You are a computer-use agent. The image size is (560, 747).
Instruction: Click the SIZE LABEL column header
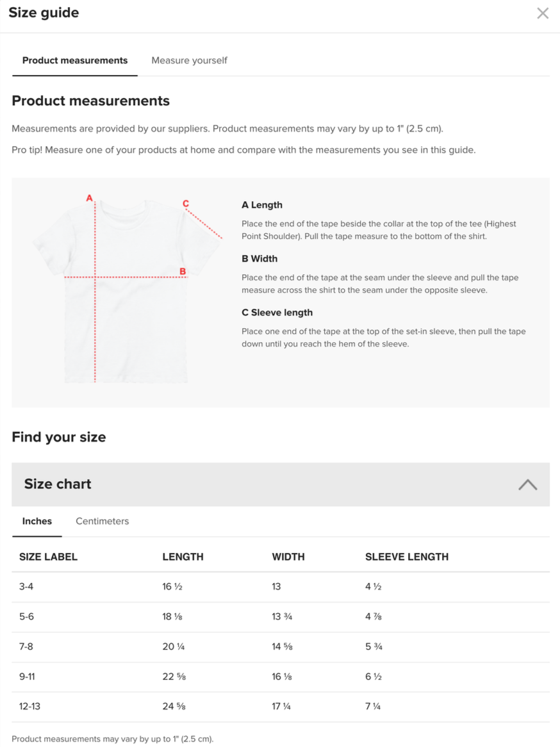(x=48, y=557)
